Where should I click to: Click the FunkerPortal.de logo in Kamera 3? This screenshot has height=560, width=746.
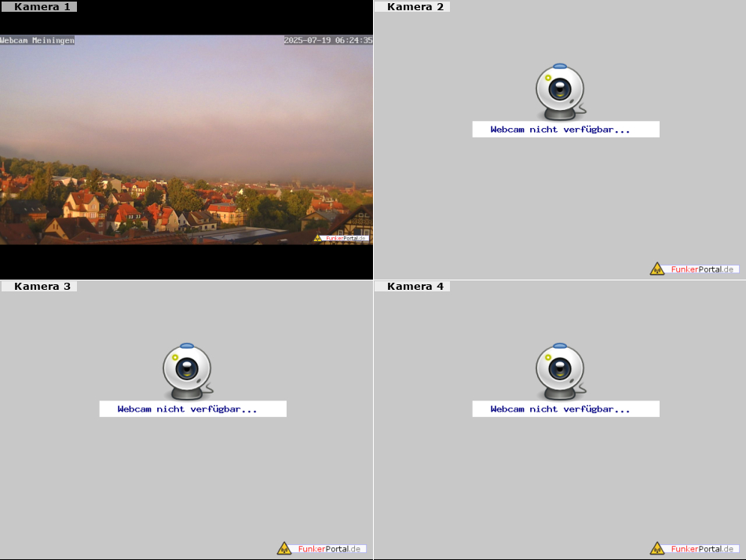[x=321, y=548]
